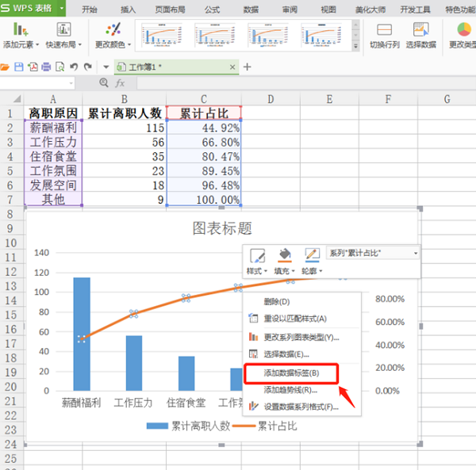The width and height of the screenshot is (476, 470).
Task: Expand the 快速布局 dropdown
Action: pos(63,45)
